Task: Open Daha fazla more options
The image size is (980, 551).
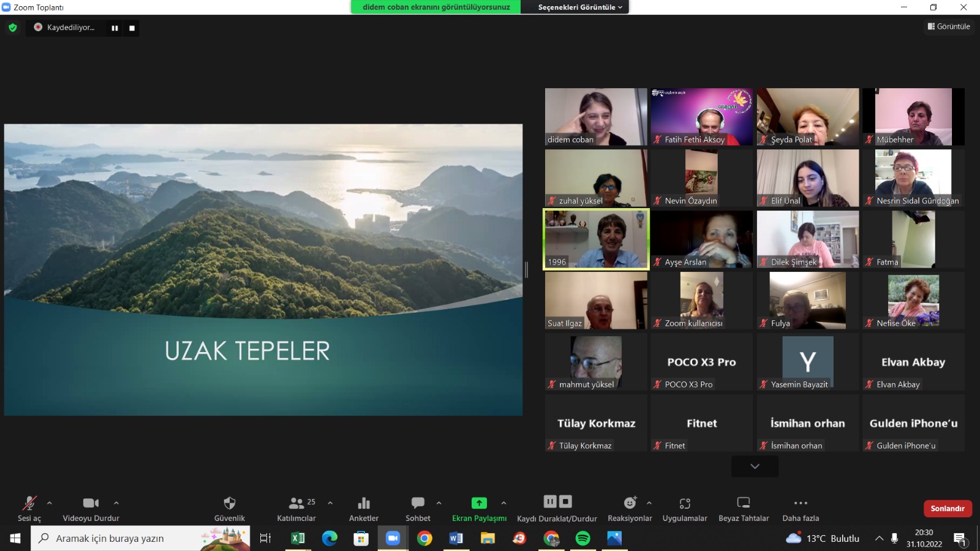Action: point(801,509)
